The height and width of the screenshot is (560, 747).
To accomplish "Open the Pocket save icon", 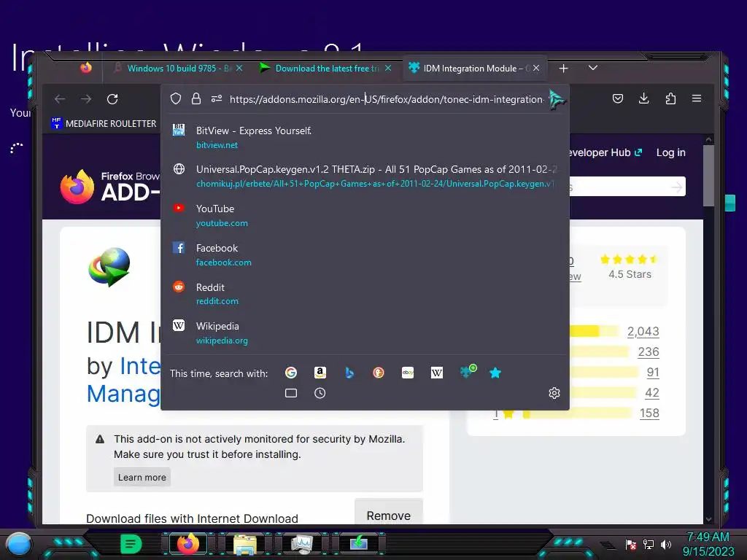I will tap(618, 98).
